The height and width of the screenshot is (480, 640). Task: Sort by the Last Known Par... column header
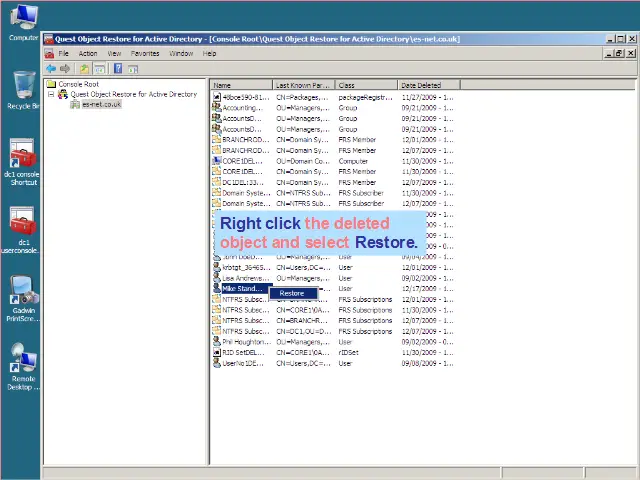(x=304, y=85)
